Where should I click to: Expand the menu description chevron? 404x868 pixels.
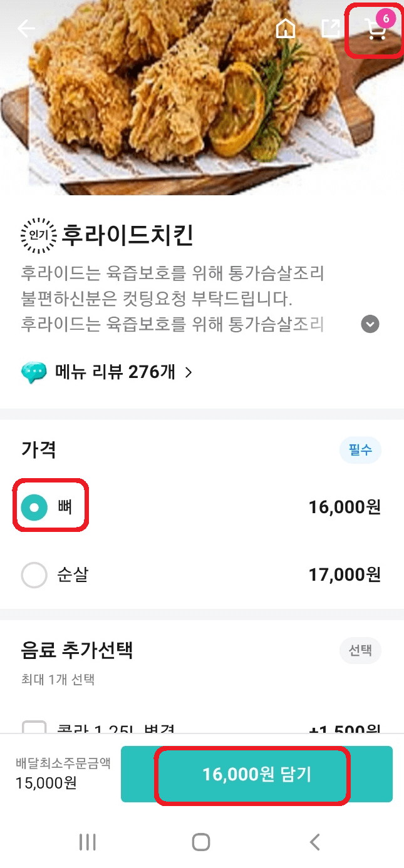click(x=370, y=324)
